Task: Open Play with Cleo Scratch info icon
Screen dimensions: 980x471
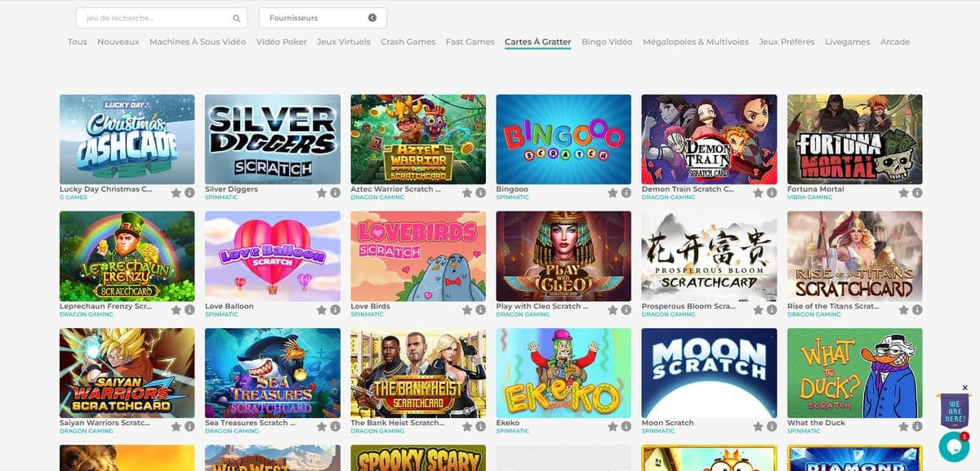Action: tap(626, 310)
